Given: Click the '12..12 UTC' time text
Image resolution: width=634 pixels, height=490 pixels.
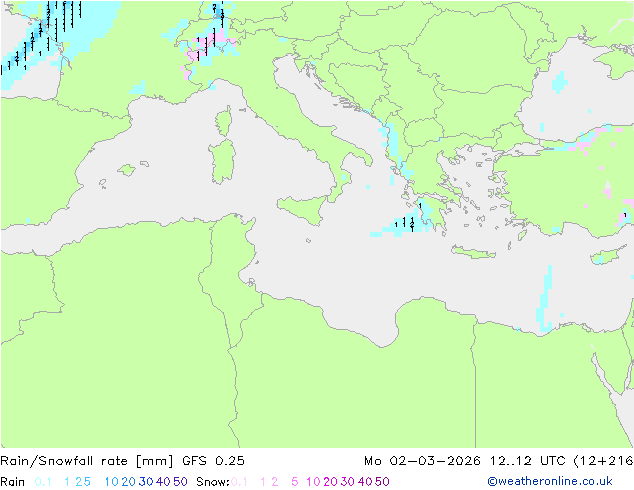Looking at the screenshot, I should coord(528,461).
